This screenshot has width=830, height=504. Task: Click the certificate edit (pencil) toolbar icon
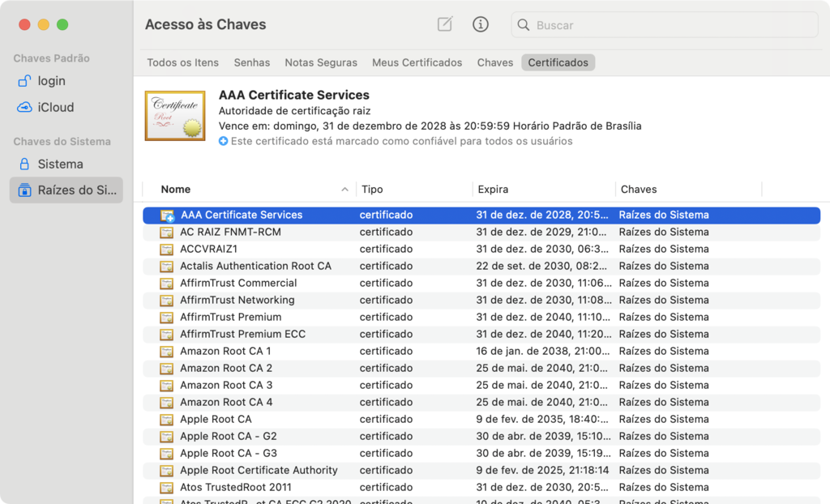click(444, 24)
